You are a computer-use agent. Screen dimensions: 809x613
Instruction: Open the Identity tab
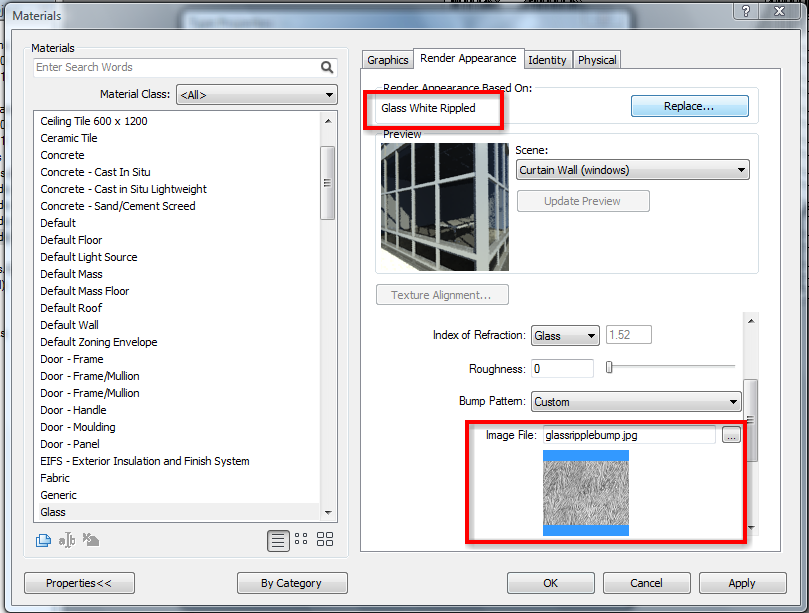click(547, 60)
